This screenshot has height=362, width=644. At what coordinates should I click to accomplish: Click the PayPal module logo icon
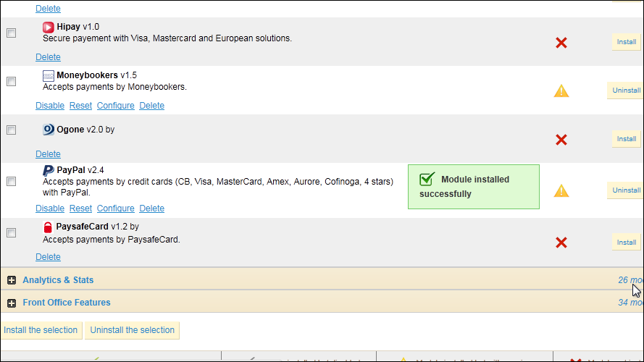pyautogui.click(x=49, y=170)
